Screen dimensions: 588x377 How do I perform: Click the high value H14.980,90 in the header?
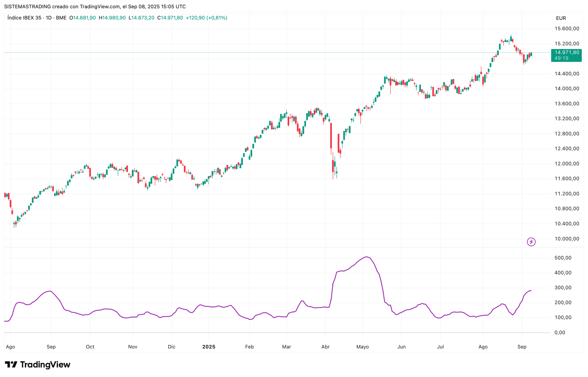(x=112, y=18)
